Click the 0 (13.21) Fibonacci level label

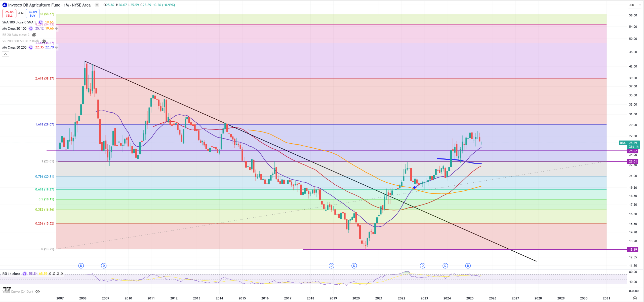click(x=48, y=249)
